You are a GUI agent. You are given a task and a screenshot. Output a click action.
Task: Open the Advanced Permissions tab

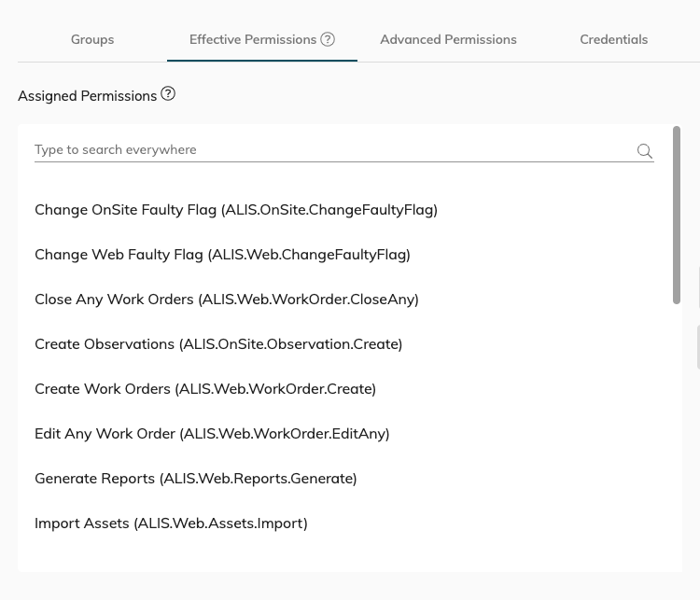pos(448,39)
